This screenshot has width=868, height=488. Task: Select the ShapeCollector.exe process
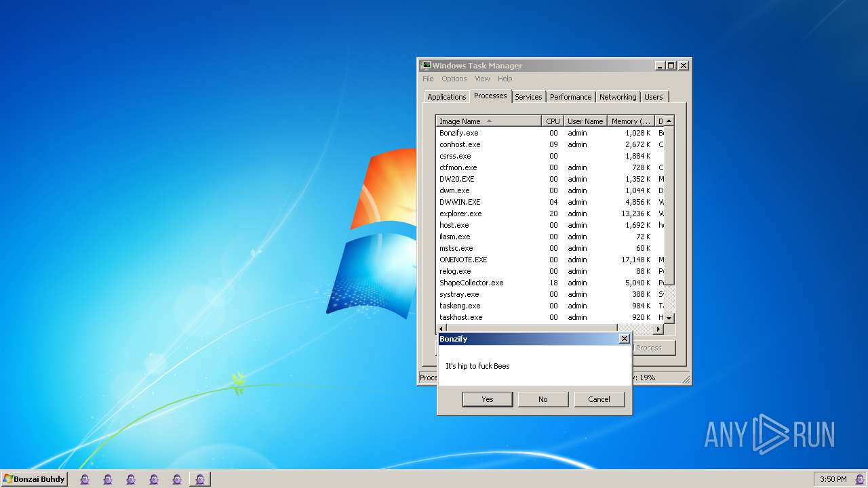click(x=549, y=283)
